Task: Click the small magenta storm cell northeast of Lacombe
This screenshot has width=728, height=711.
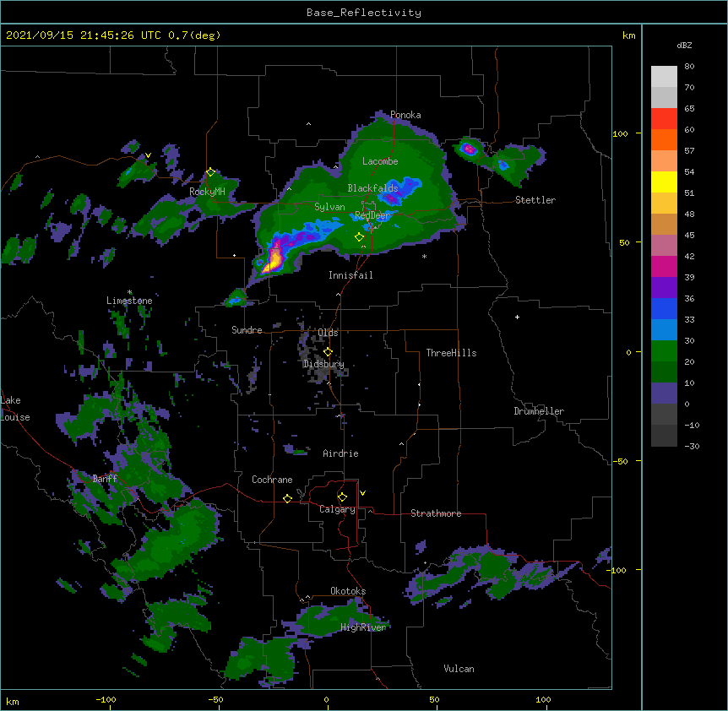Action: click(469, 149)
